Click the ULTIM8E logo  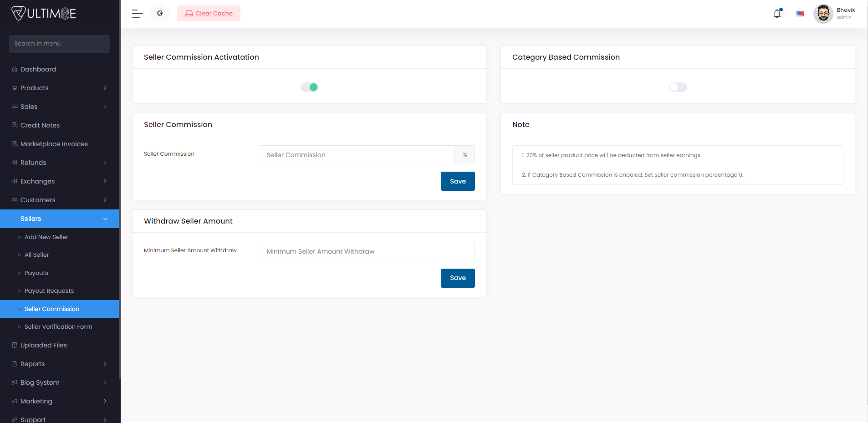pyautogui.click(x=44, y=14)
